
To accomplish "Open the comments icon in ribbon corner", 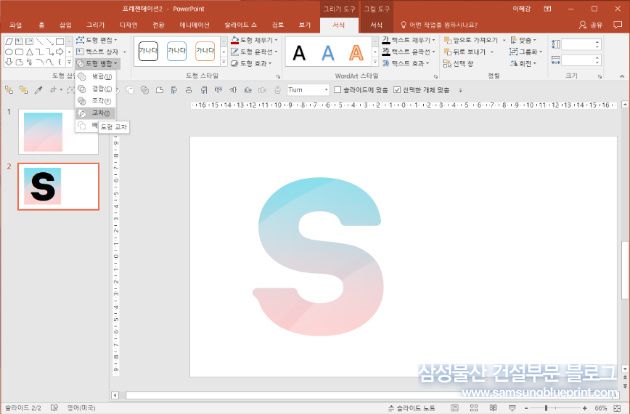I will (x=618, y=25).
